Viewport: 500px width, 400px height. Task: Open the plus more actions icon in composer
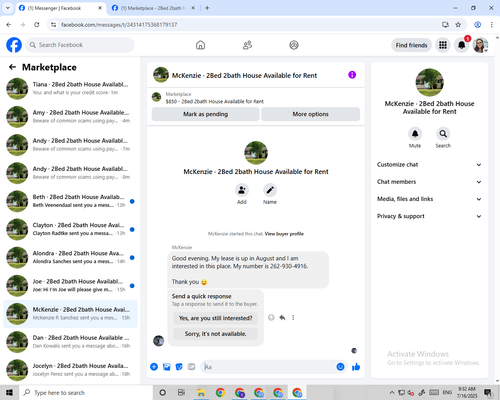(x=154, y=367)
